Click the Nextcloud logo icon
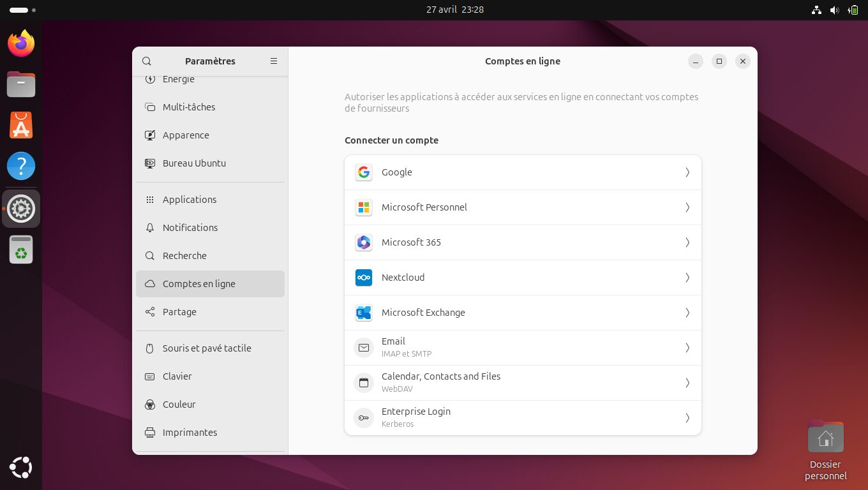Viewport: 868px width, 490px height. tap(364, 278)
